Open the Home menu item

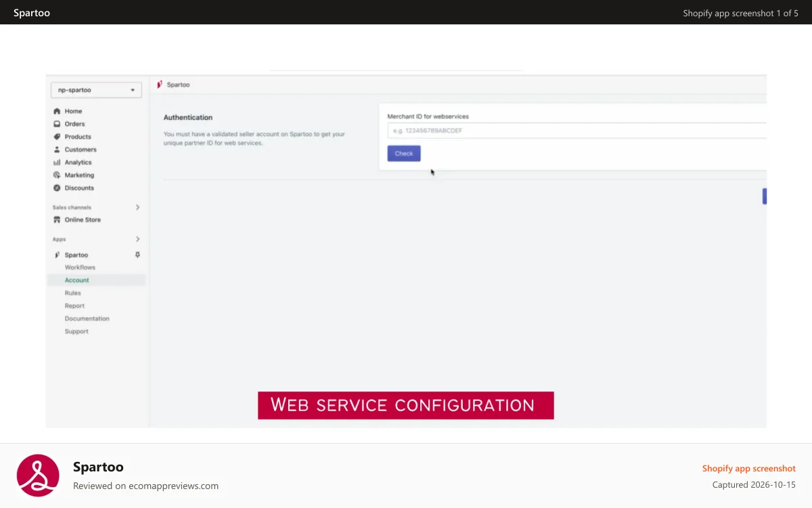click(73, 111)
